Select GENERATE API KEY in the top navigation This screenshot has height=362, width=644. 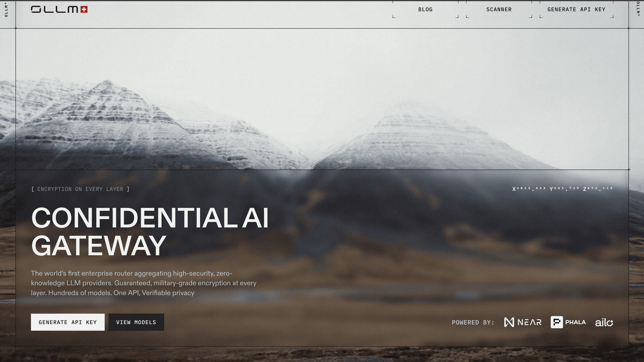(x=576, y=9)
